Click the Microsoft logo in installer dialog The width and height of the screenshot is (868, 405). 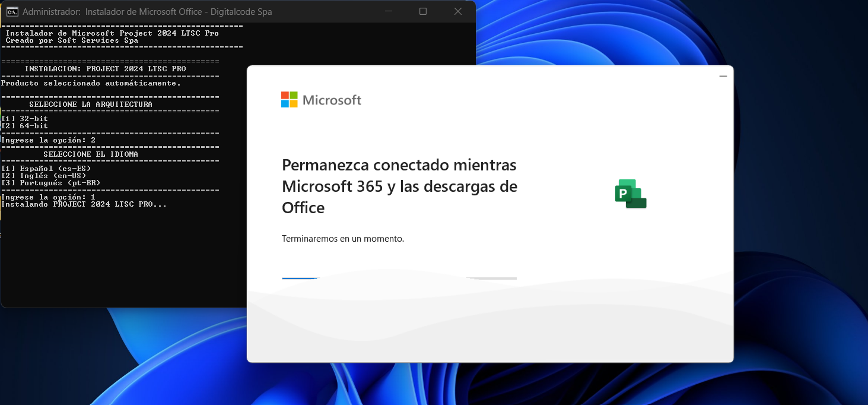(x=321, y=100)
